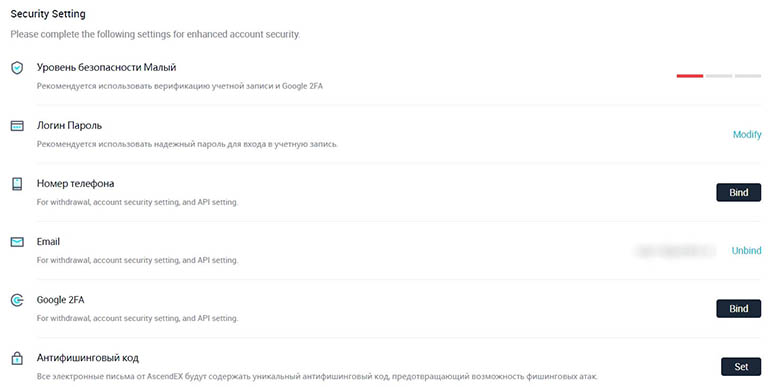Unbind the email address
Image resolution: width=775 pixels, height=387 pixels.
[x=746, y=251]
